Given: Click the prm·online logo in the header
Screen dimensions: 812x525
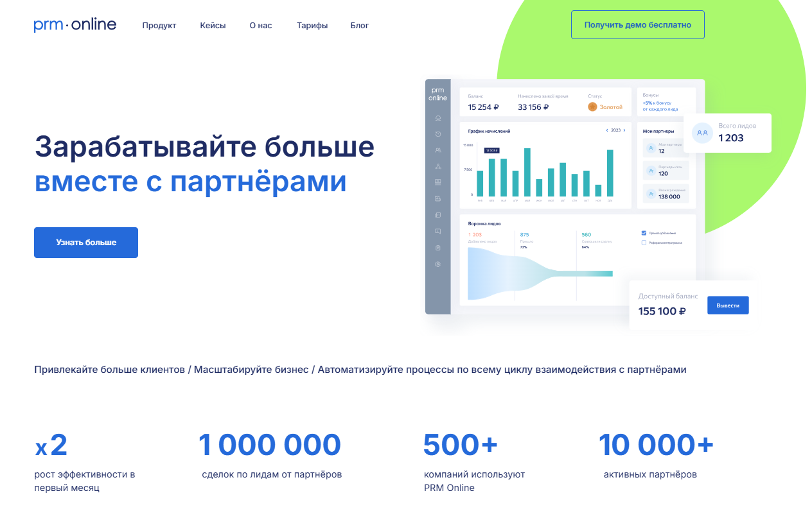Looking at the screenshot, I should coord(75,25).
